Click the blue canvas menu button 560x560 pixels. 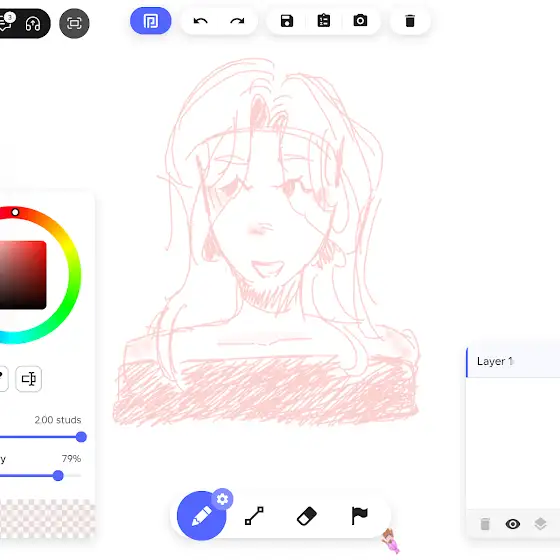(x=150, y=21)
